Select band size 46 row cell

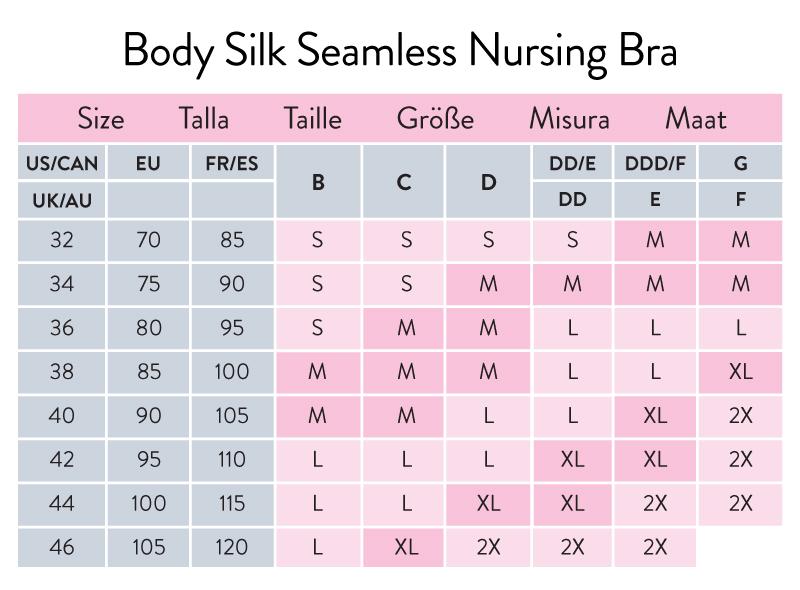tap(61, 547)
